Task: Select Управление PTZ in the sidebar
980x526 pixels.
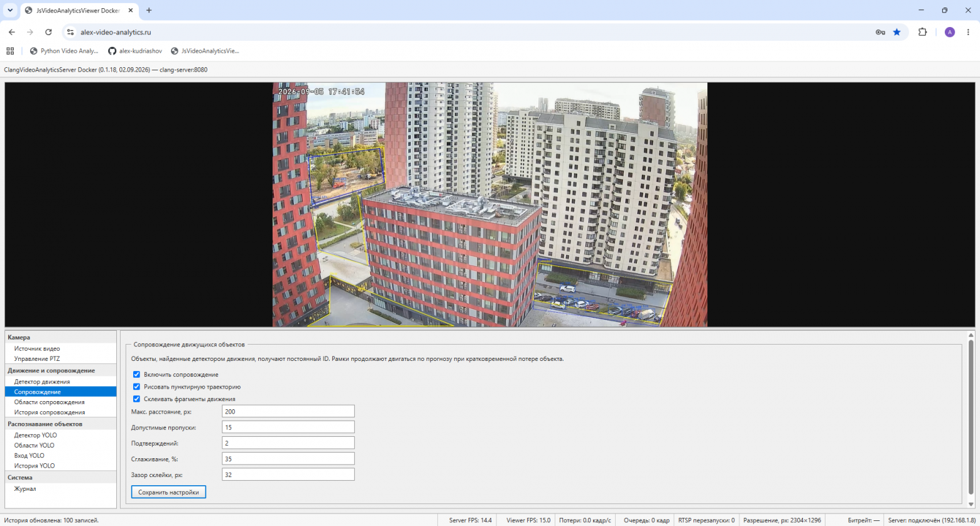Action: 60,358
